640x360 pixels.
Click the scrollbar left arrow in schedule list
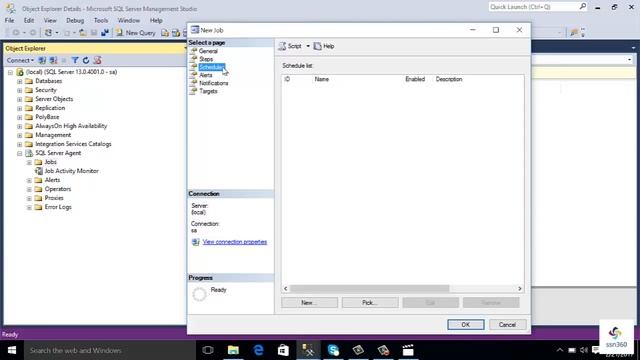[x=285, y=289]
